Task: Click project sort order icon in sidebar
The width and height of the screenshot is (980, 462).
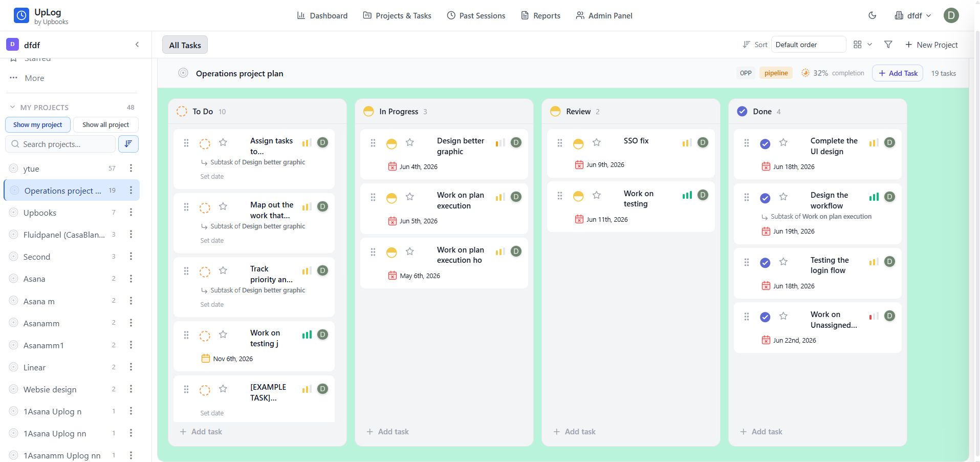Action: [x=128, y=144]
